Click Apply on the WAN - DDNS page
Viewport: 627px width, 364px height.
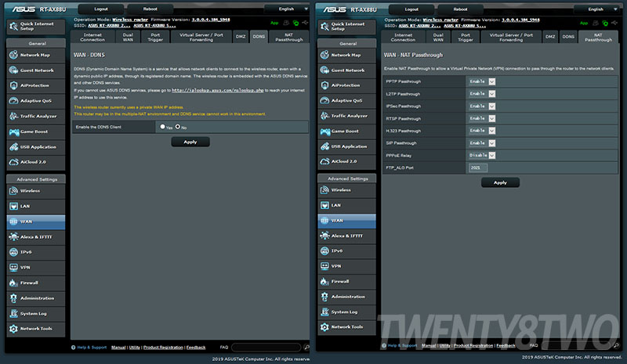190,142
